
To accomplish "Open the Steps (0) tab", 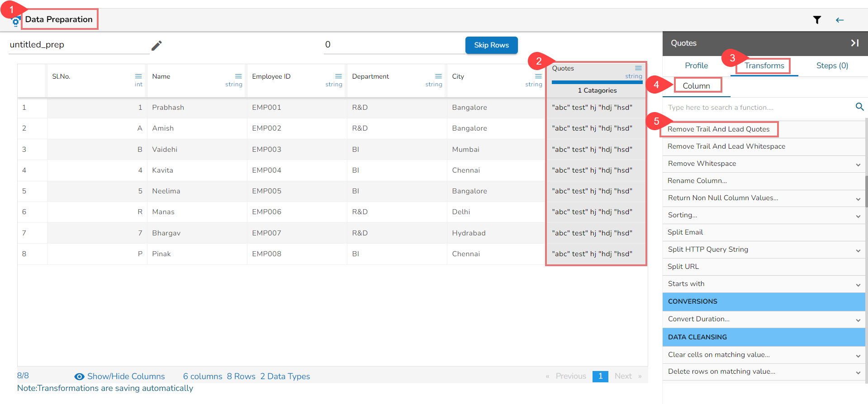I will pyautogui.click(x=832, y=66).
